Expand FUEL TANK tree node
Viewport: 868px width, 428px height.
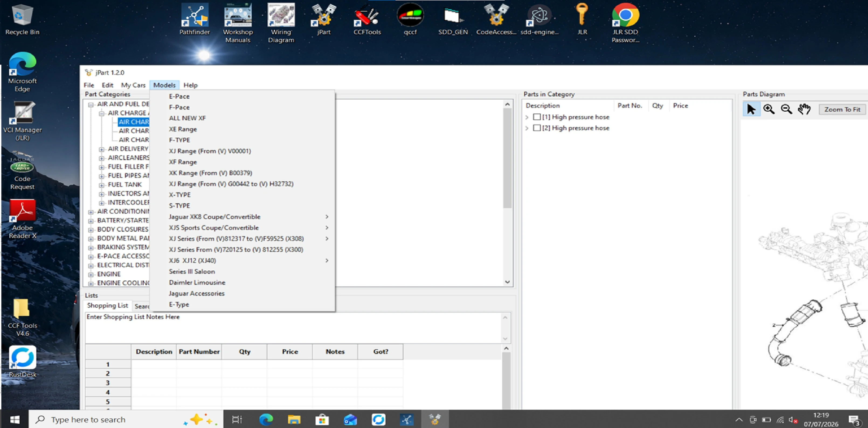(101, 185)
